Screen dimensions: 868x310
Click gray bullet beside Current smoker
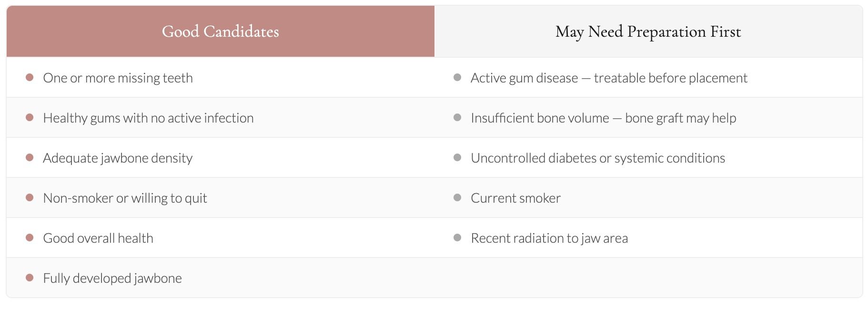(457, 197)
